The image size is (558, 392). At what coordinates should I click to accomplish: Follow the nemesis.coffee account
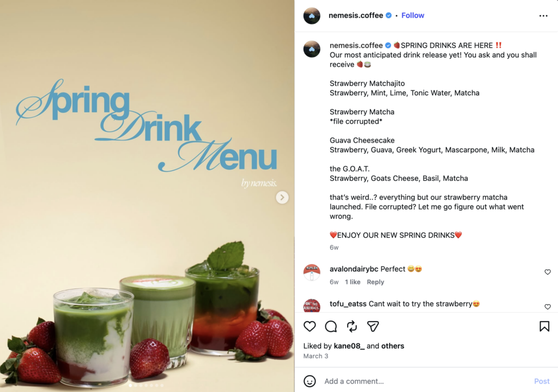click(x=413, y=15)
